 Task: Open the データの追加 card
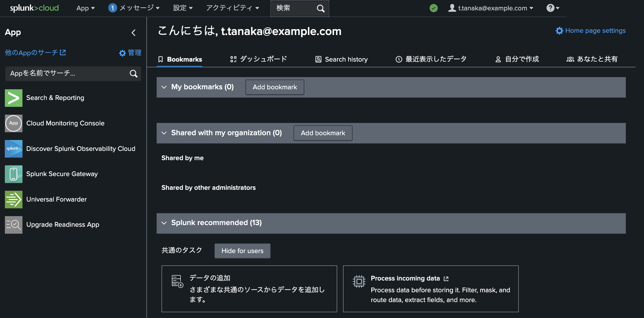(249, 289)
